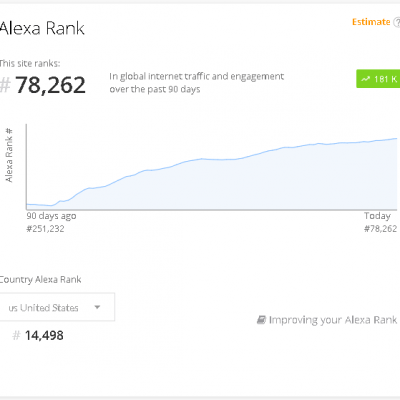Click the global traffic and engagement description text
The height and width of the screenshot is (400, 400).
[x=197, y=83]
